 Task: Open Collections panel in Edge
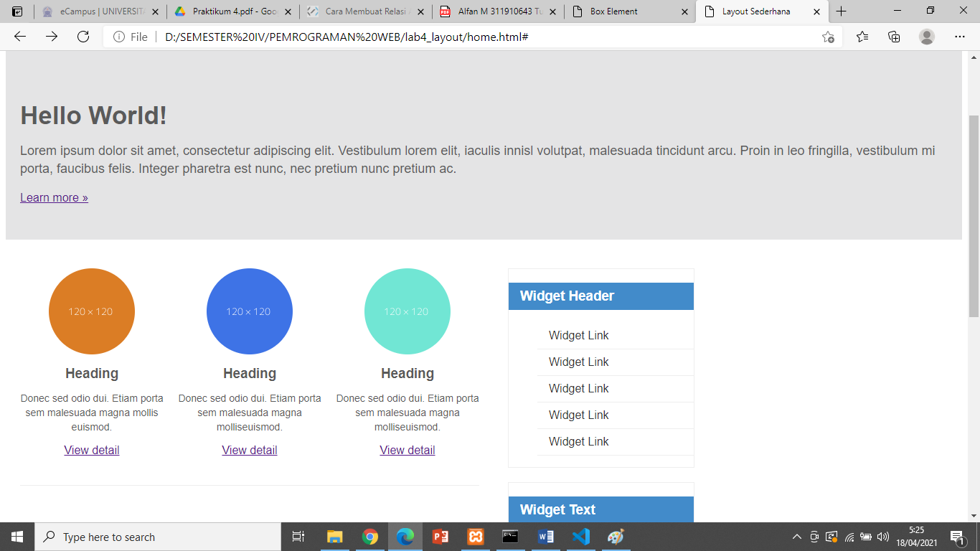[894, 37]
